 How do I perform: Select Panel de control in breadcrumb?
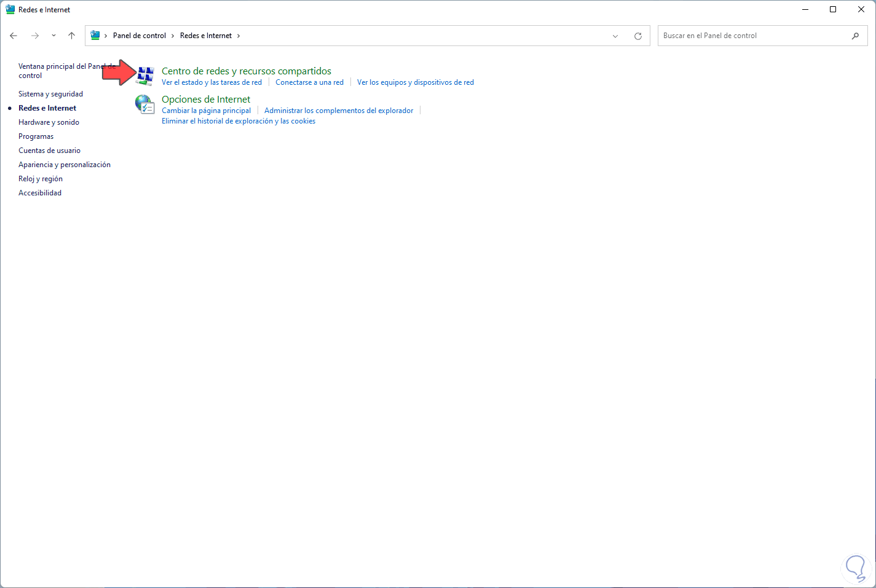(140, 36)
